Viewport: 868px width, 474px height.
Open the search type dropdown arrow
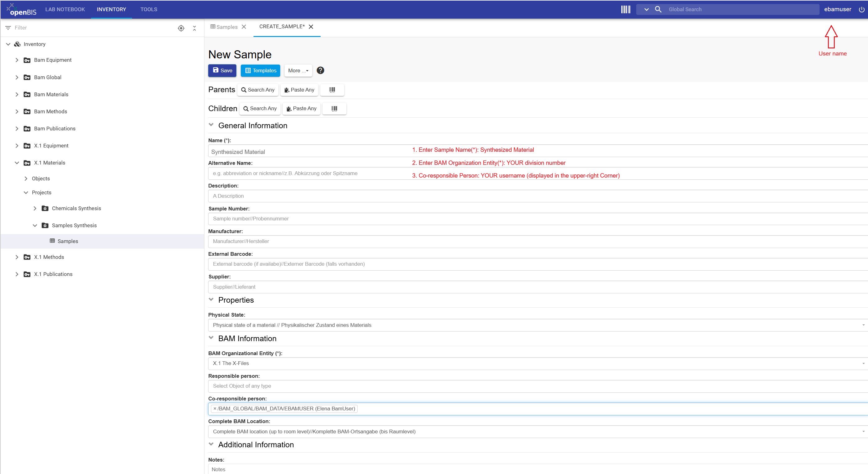[x=646, y=9]
